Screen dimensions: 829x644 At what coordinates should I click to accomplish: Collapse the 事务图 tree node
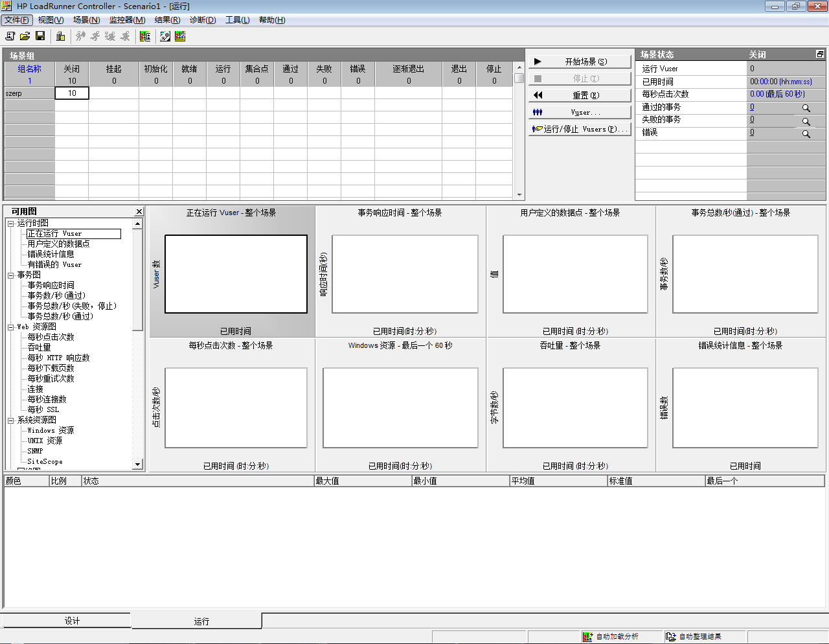click(10, 275)
